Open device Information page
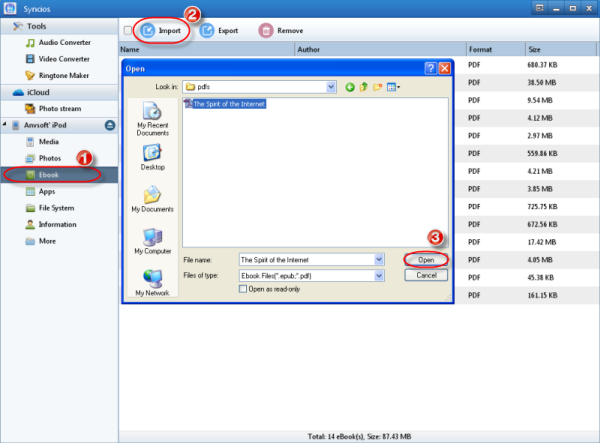Image resolution: width=600 pixels, height=443 pixels. (51, 225)
